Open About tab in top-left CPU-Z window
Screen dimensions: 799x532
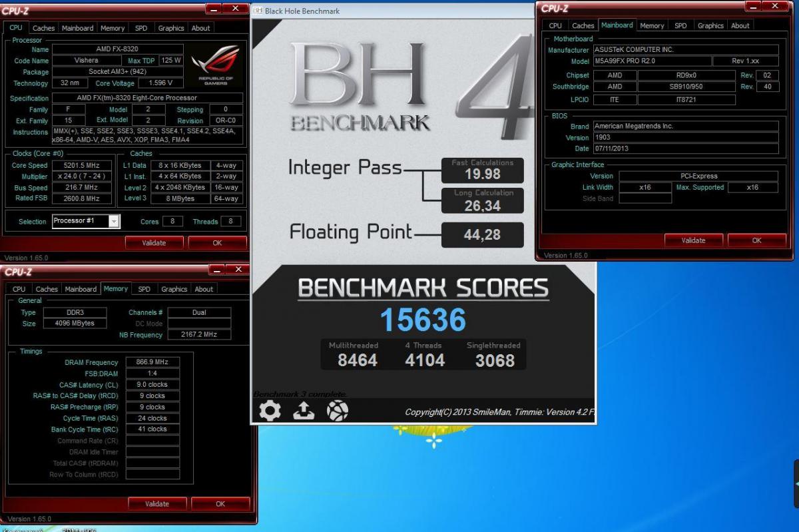200,28
